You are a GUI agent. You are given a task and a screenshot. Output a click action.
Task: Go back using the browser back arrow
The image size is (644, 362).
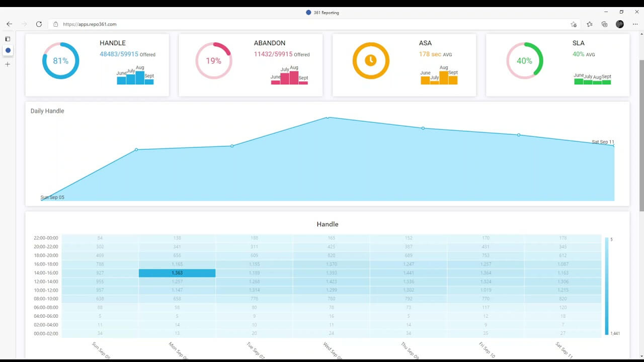9,24
